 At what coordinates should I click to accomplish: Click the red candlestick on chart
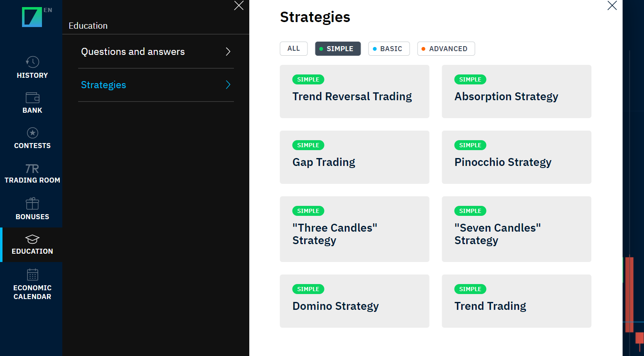629,294
